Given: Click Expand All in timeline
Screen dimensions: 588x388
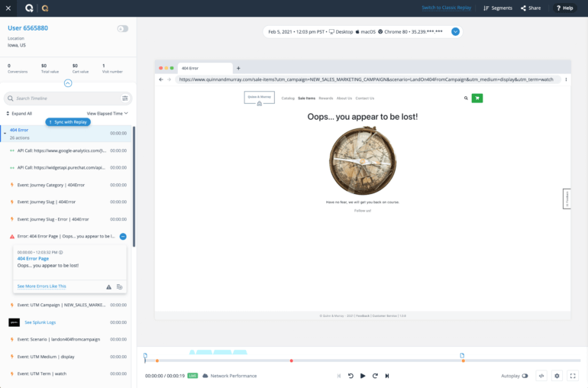Looking at the screenshot, I should click(19, 113).
